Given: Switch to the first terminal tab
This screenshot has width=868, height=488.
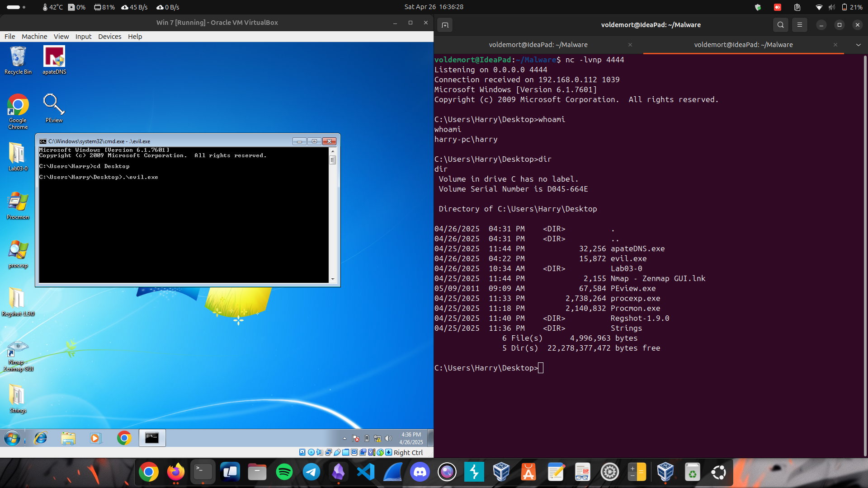Looking at the screenshot, I should click(538, 45).
